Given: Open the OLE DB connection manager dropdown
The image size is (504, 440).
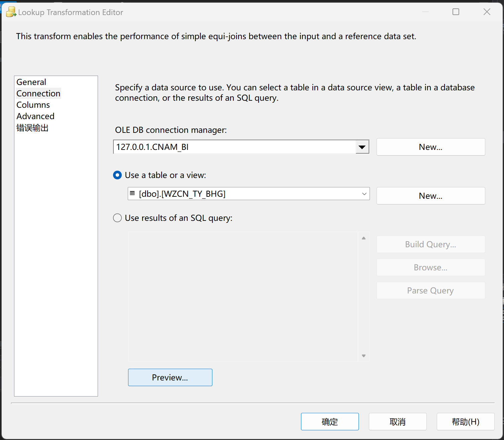Looking at the screenshot, I should (362, 147).
